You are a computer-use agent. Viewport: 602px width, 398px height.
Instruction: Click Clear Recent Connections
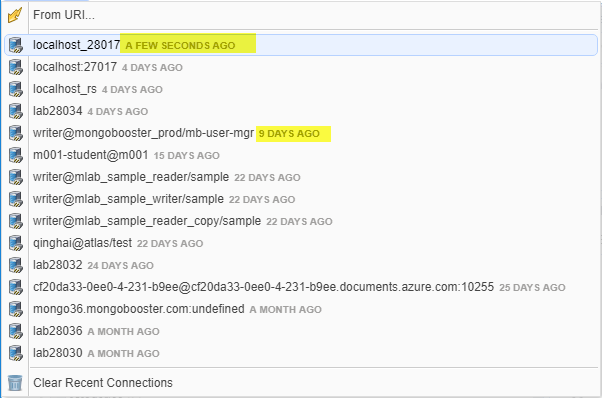301,383
